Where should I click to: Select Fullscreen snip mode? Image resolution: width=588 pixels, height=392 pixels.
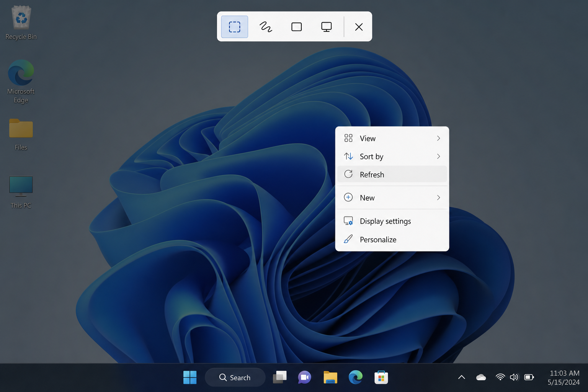pos(327,27)
